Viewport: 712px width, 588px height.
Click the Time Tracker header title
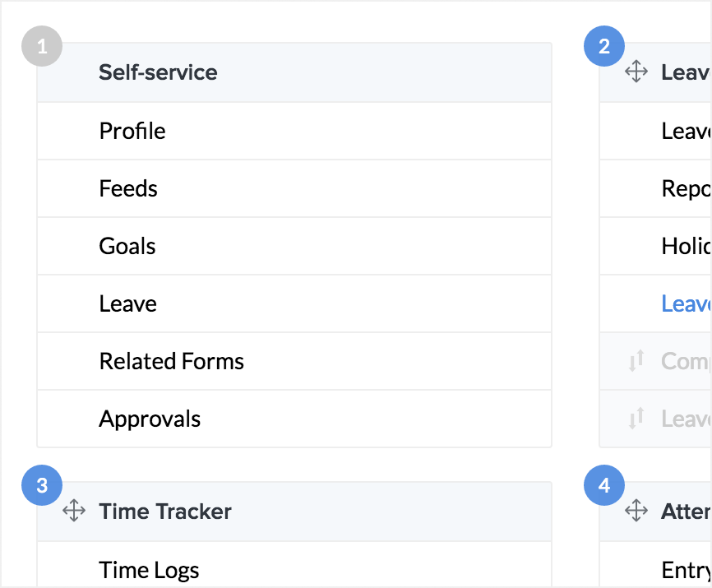point(165,512)
